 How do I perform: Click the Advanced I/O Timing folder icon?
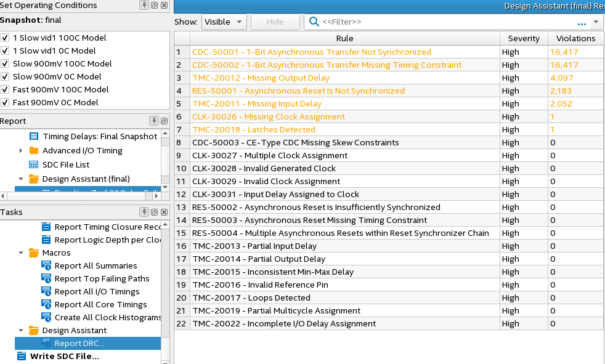[x=34, y=150]
